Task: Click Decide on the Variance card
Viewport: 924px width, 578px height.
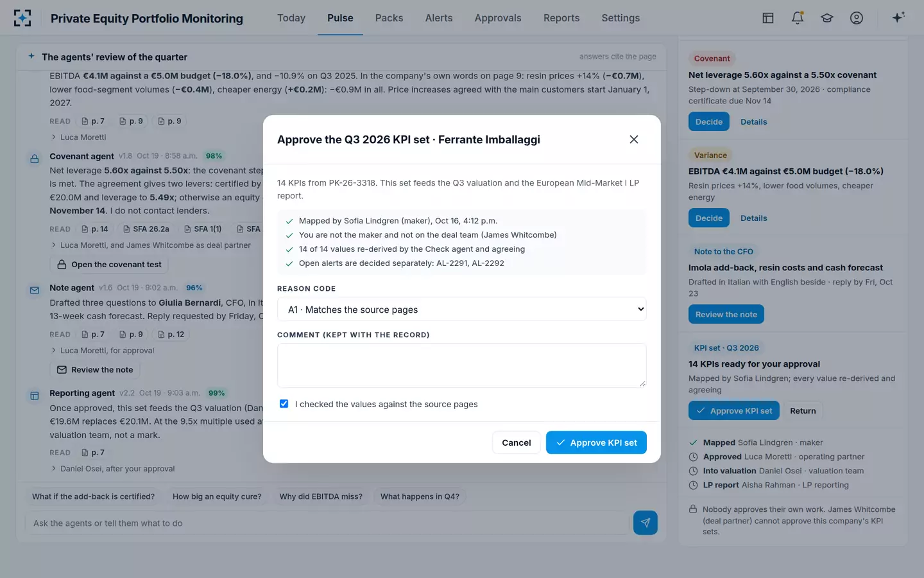Action: click(x=709, y=218)
